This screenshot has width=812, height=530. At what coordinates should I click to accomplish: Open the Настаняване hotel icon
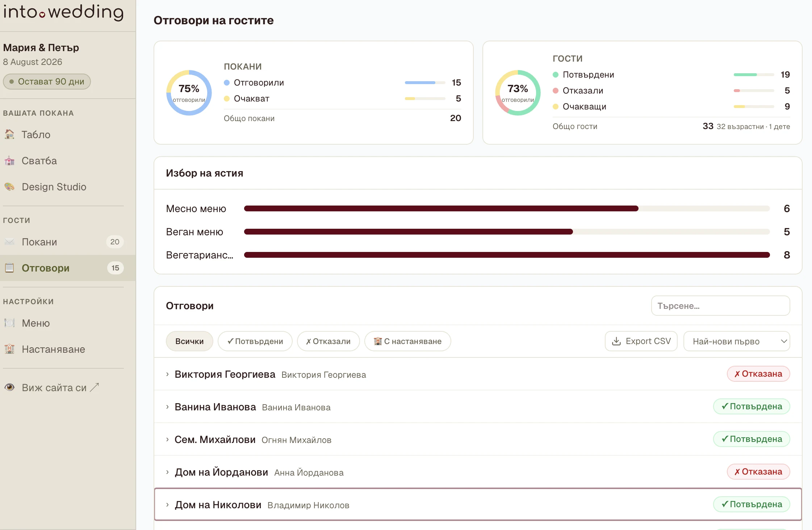(9, 349)
